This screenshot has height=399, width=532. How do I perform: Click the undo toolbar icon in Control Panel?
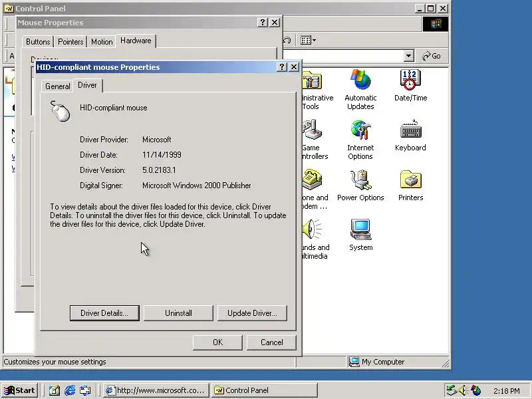point(287,41)
